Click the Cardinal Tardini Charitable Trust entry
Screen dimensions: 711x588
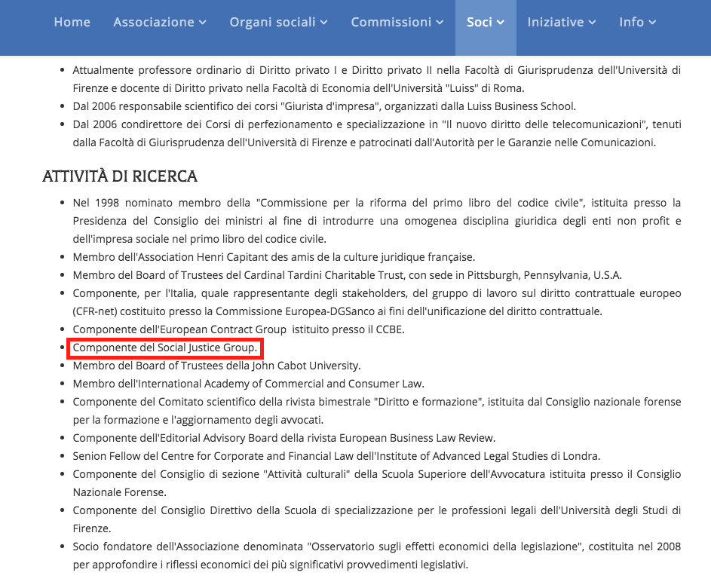tap(347, 275)
